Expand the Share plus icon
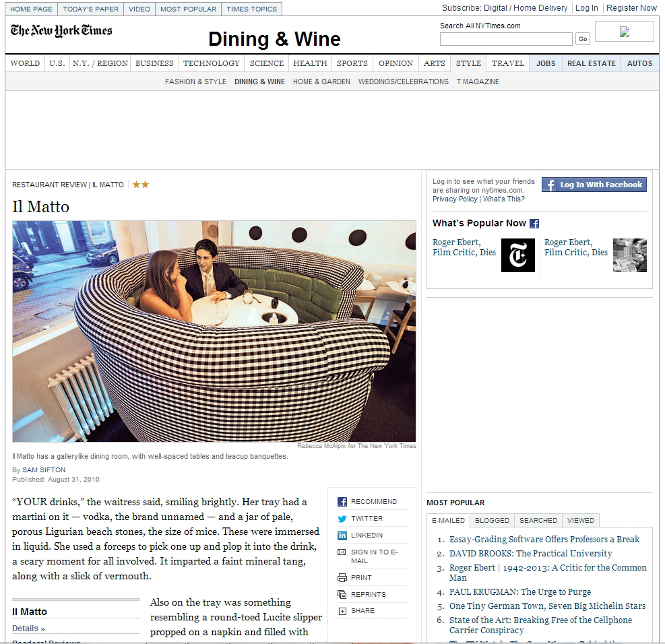Image resolution: width=665 pixels, height=644 pixels. coord(342,611)
